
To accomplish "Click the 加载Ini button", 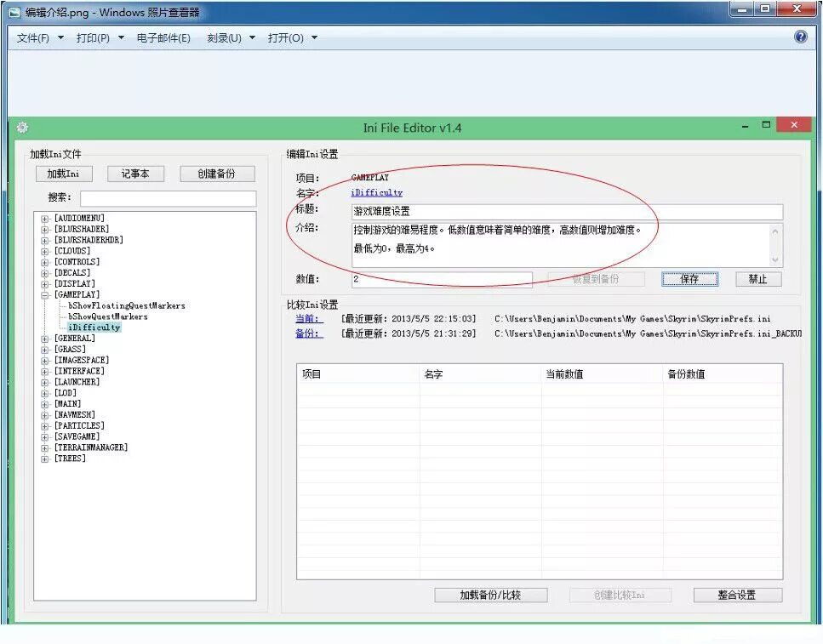I will [x=64, y=174].
